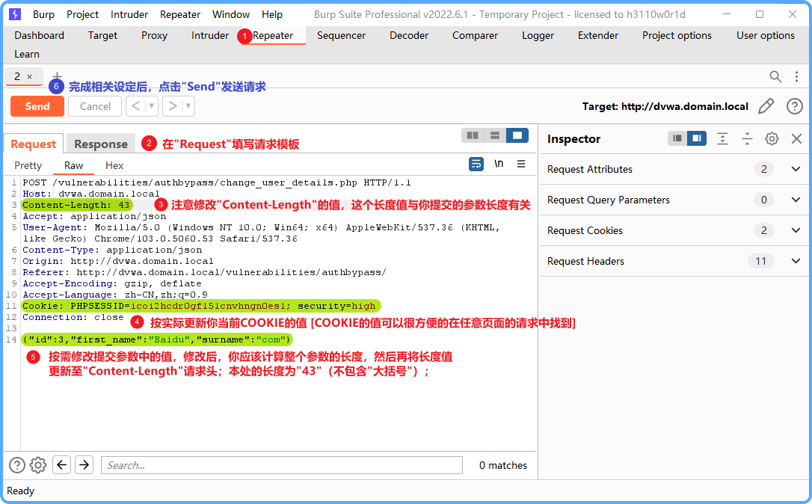This screenshot has width=812, height=504.
Task: Open the three-dot Repeater options menu
Action: coord(796,77)
